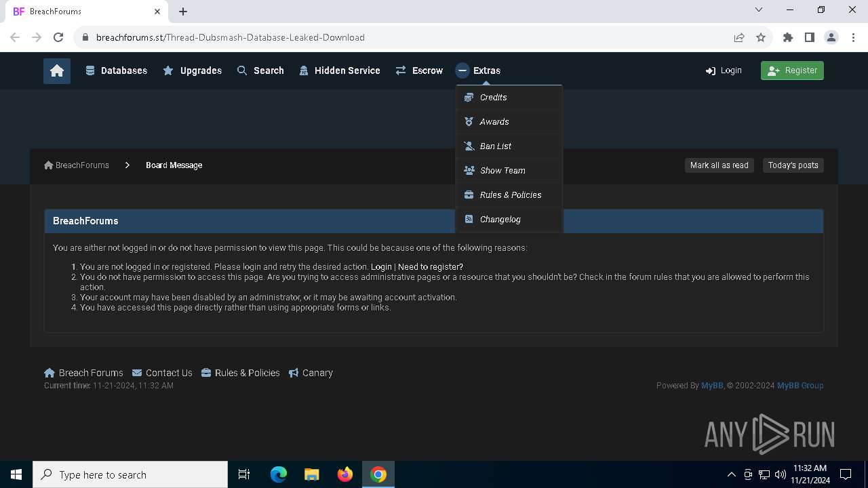Open the volume speaker tray icon

(x=780, y=474)
